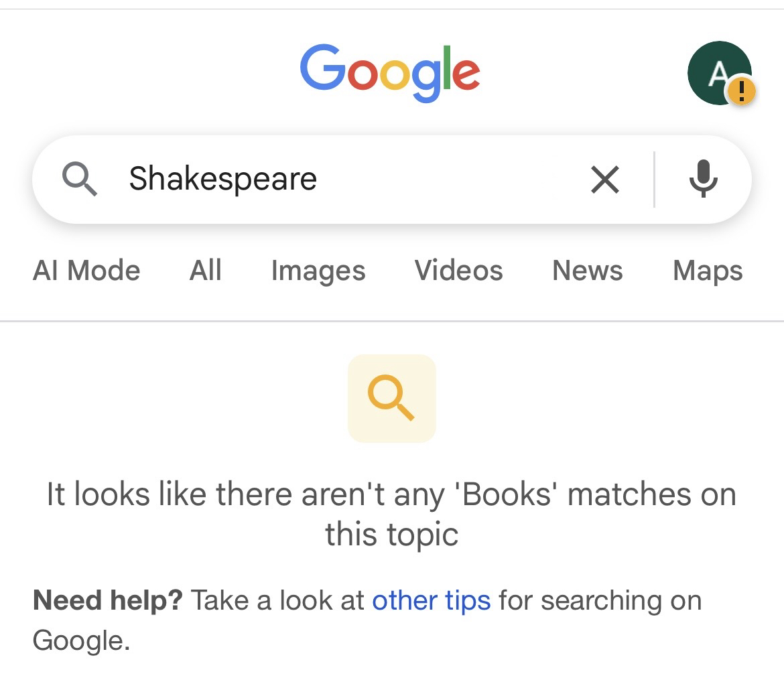Screen dimensions: 784x680
Task: Click the bold "Need help?" text
Action: pos(107,600)
